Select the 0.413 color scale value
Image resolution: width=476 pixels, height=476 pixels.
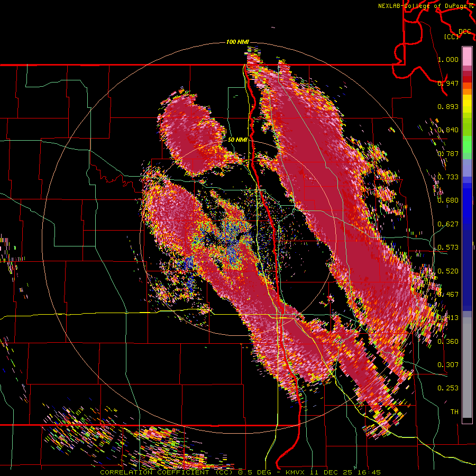tap(448, 318)
